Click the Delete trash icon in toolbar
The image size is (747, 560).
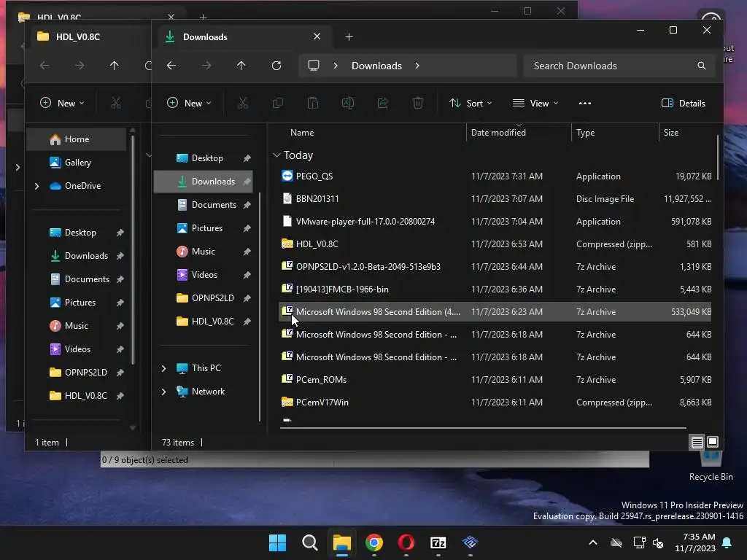click(x=418, y=103)
